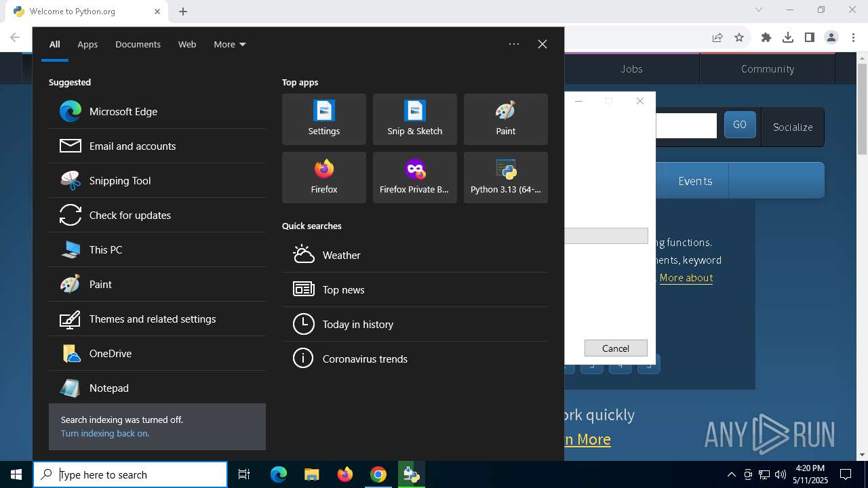Open Microsoft Edge from the taskbar
This screenshot has height=488, width=868.
click(x=279, y=474)
